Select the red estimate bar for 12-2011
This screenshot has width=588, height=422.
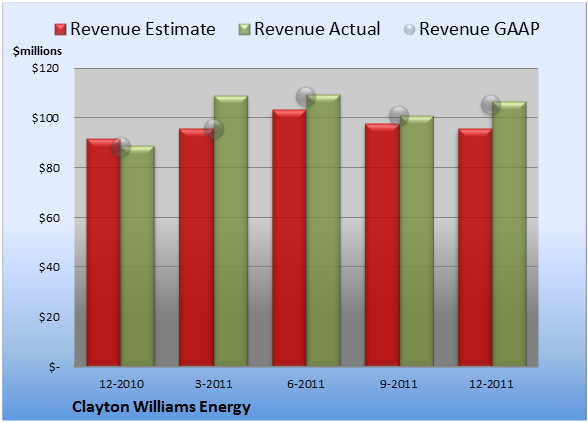pos(475,247)
